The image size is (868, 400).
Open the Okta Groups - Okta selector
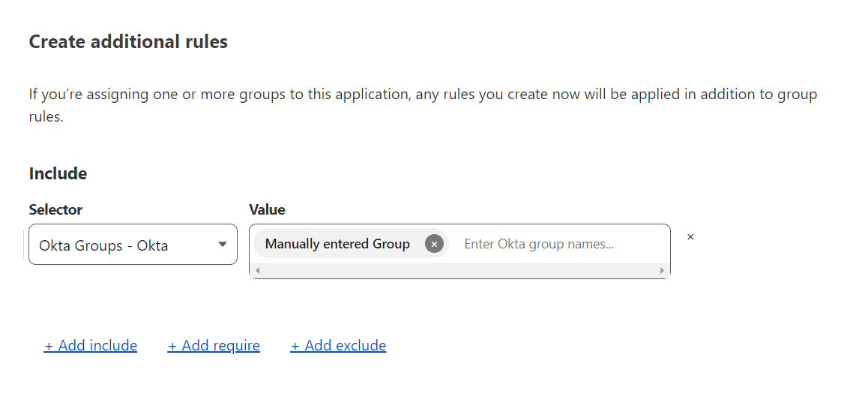(x=133, y=245)
